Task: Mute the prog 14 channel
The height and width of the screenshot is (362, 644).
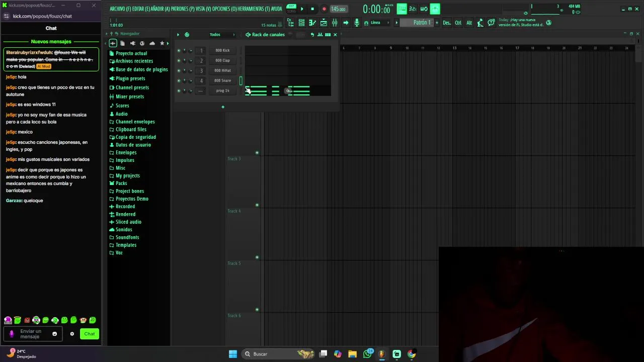Action: tap(179, 90)
